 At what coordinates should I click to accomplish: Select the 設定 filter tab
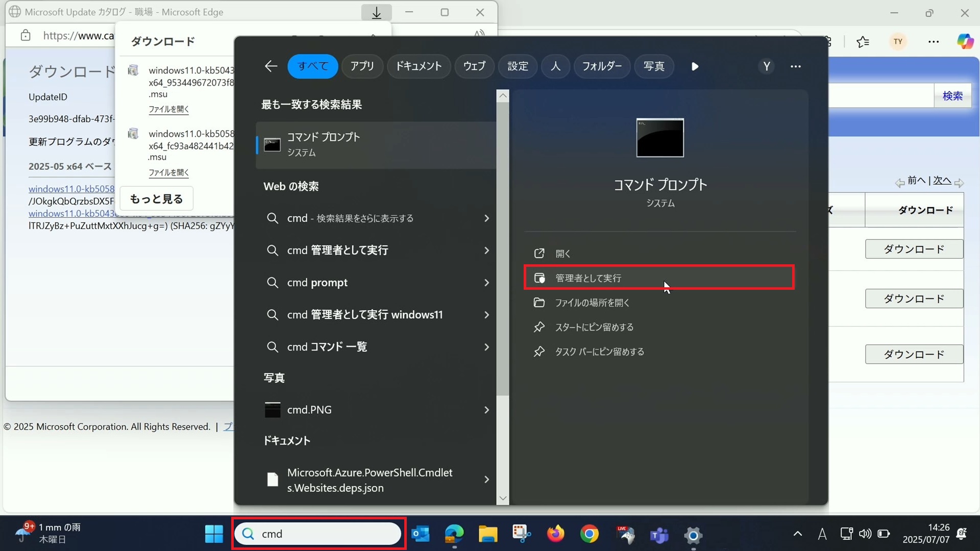(518, 66)
